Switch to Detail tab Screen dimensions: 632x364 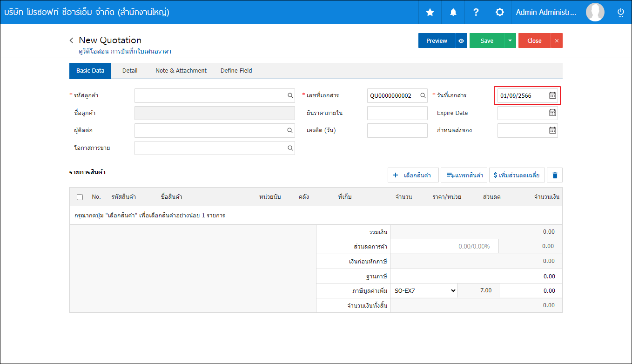pos(130,71)
